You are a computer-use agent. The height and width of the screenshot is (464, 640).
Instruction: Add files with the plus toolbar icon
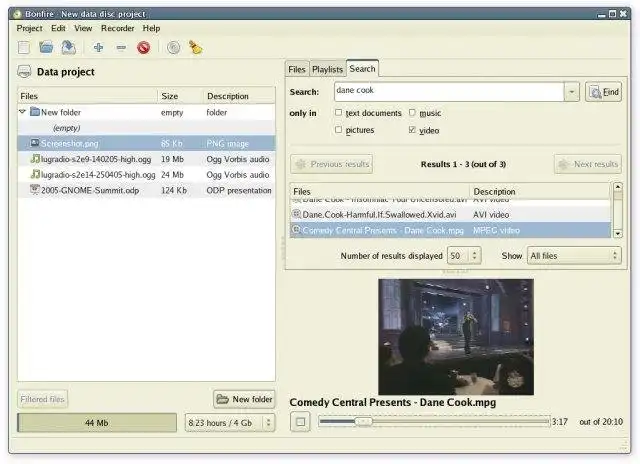click(x=98, y=48)
